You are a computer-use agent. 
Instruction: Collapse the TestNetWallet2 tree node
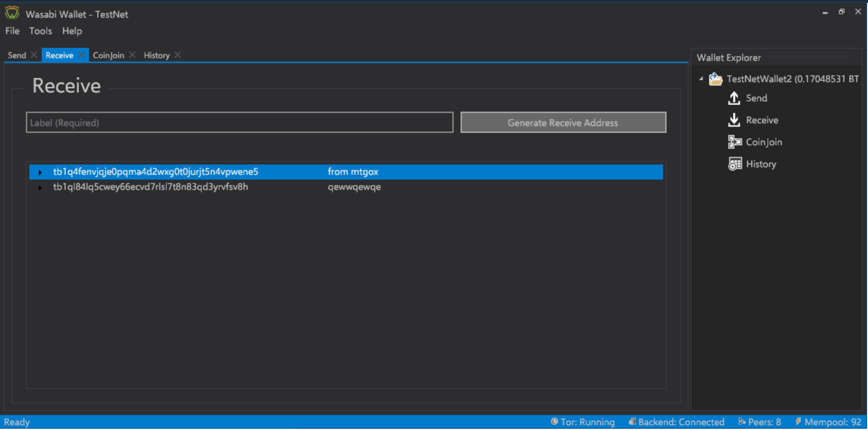[x=701, y=79]
